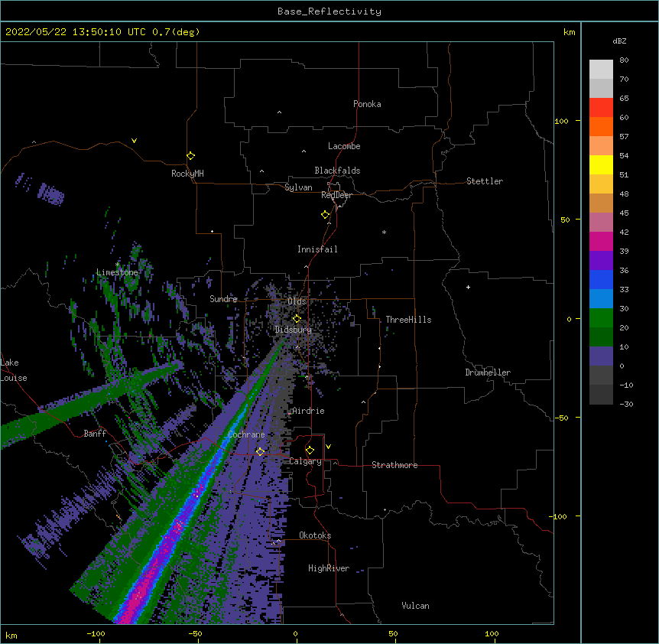Click the magenta swatch next to 39 dBZ
This screenshot has width=659, height=644.
tap(601, 241)
